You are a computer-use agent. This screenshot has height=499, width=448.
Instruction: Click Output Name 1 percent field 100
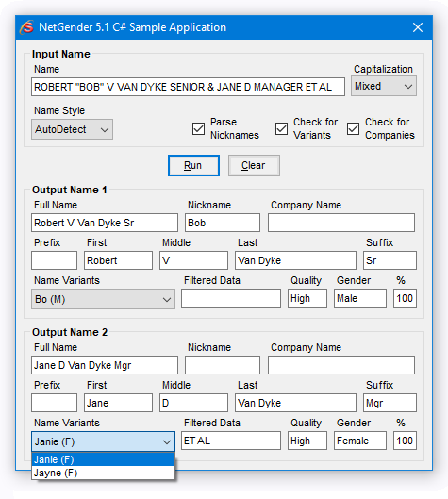click(x=405, y=298)
